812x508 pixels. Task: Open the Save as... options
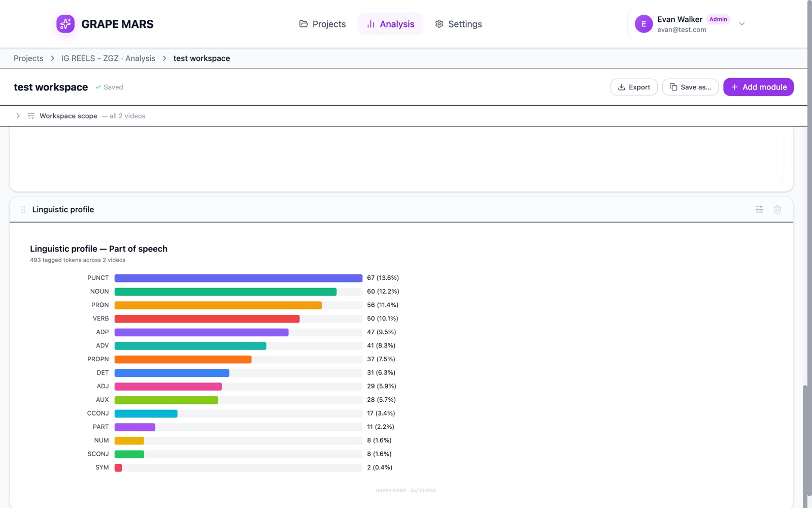pos(690,87)
